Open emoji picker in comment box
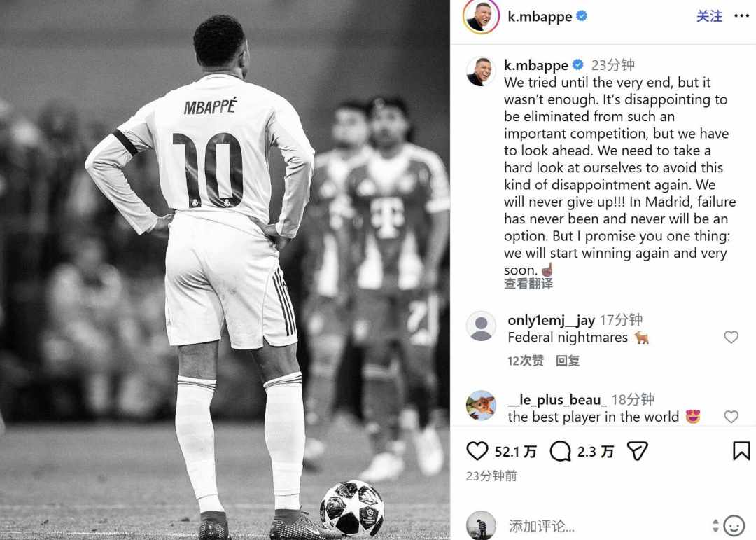 pos(734,525)
